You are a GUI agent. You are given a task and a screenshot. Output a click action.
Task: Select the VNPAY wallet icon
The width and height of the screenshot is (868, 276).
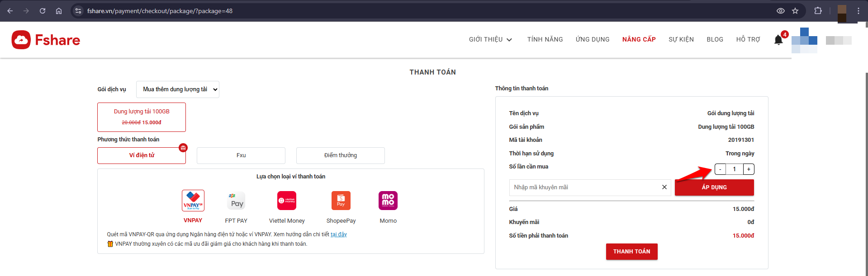pos(193,201)
